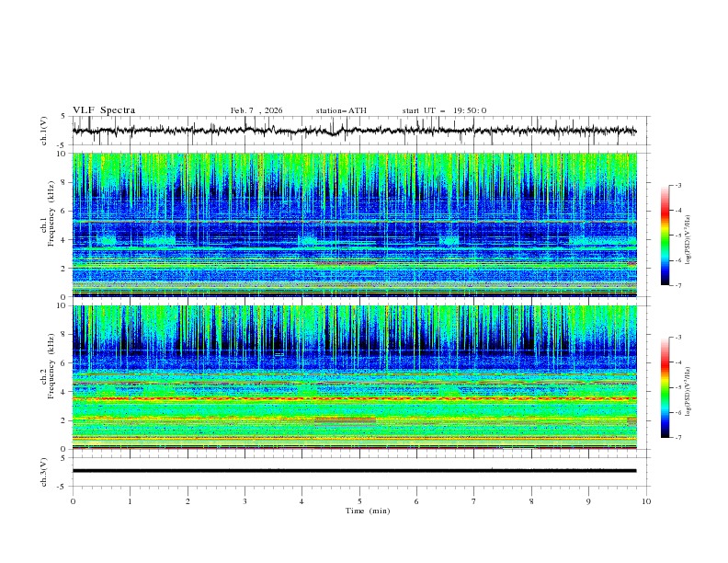Click the 4 kHz tick label of the ch.1 spectrogram
This screenshot has height=563, width=728.
click(x=63, y=240)
